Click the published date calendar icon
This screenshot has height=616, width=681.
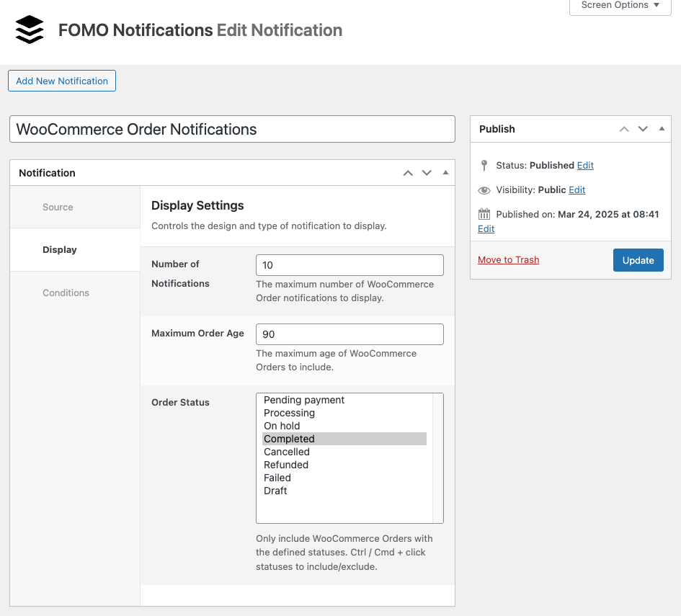pos(484,214)
